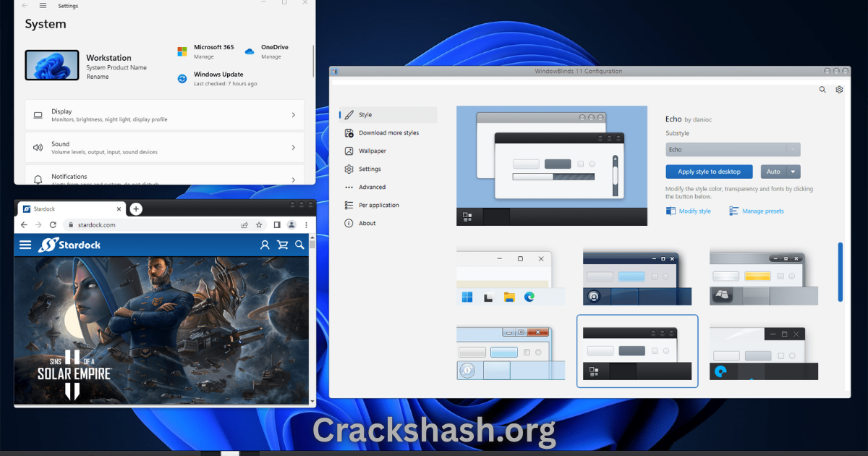Select Per application in WindowBlinds sidebar

tap(379, 206)
